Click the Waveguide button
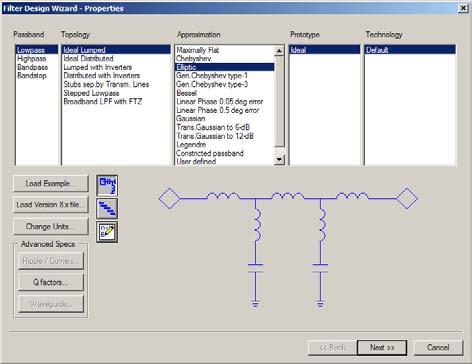The height and width of the screenshot is (364, 472). (51, 304)
